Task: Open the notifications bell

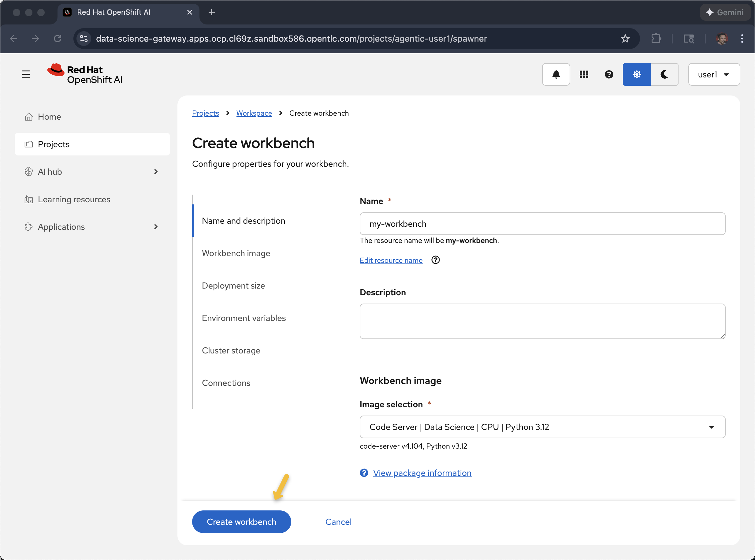Action: 556,74
